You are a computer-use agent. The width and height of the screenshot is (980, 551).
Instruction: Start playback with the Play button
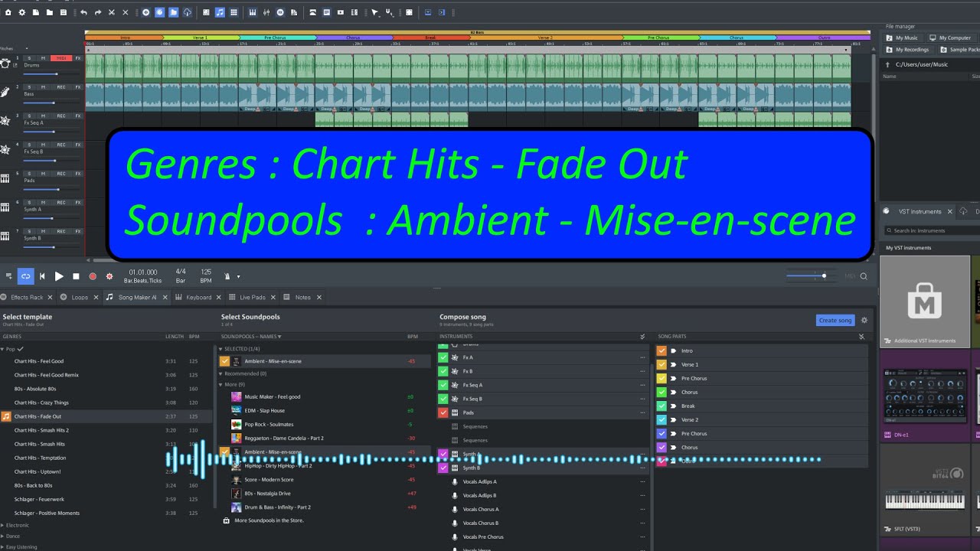point(59,276)
